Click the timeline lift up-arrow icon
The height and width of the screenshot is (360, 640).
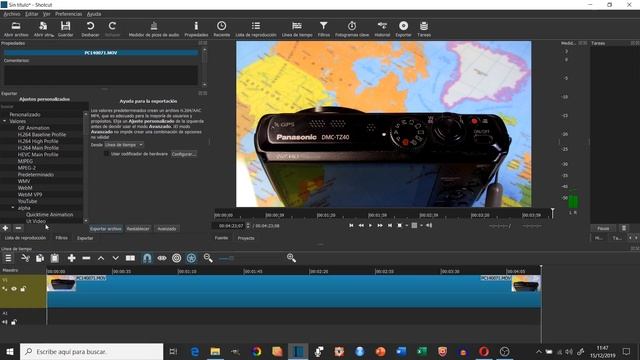tap(101, 258)
